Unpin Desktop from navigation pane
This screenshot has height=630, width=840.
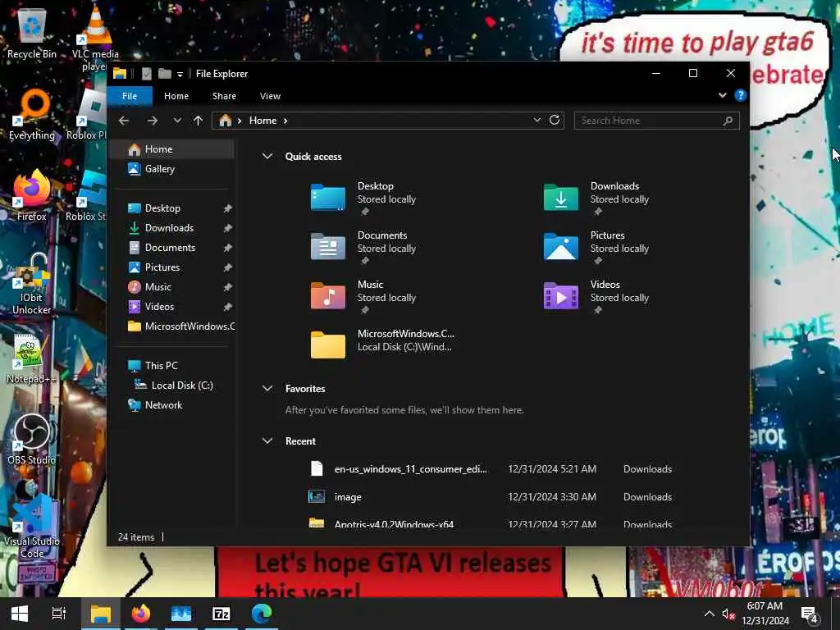(228, 208)
